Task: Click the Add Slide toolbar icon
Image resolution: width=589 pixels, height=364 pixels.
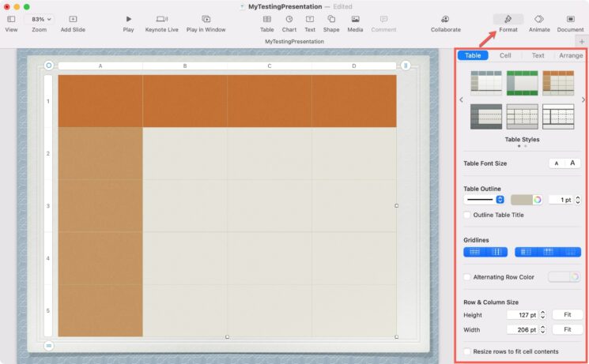Action: point(73,19)
